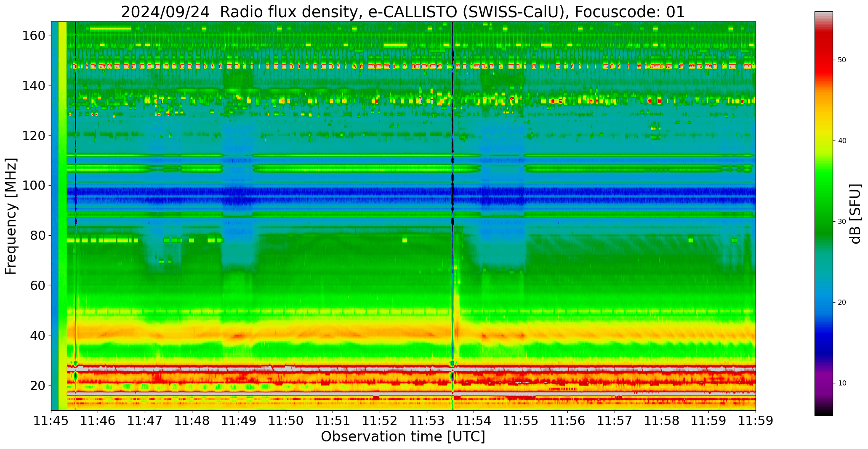Click the dark vertical burst line near 11:45:30
This screenshot has width=868, height=449.
pyautogui.click(x=75, y=216)
